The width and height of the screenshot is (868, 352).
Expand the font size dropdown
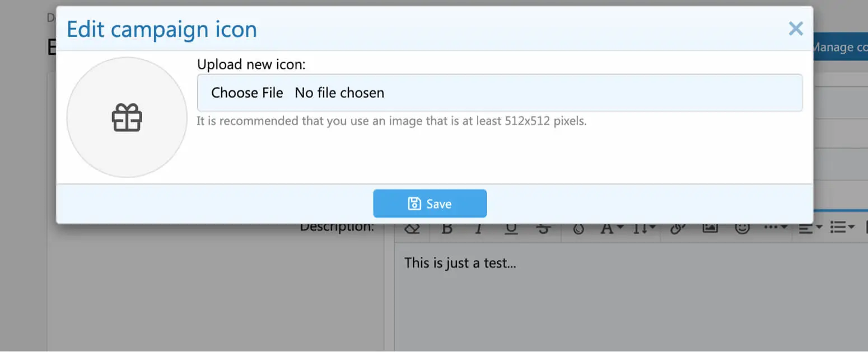click(644, 228)
